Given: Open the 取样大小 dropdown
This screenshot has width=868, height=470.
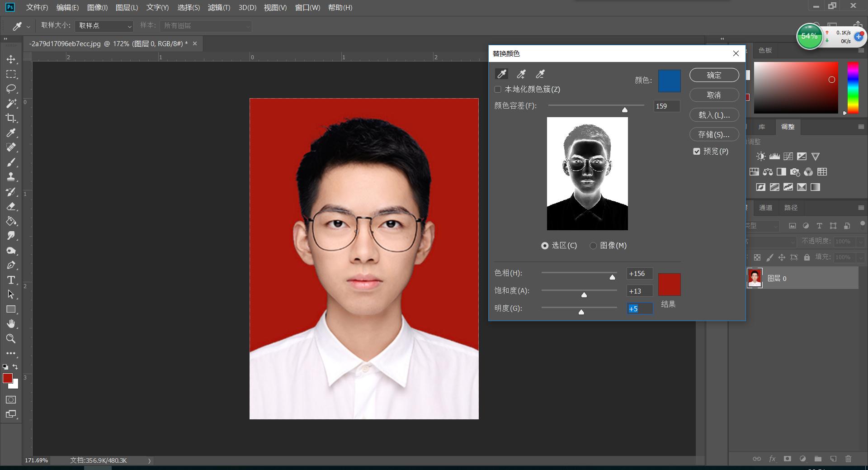Looking at the screenshot, I should [x=103, y=25].
